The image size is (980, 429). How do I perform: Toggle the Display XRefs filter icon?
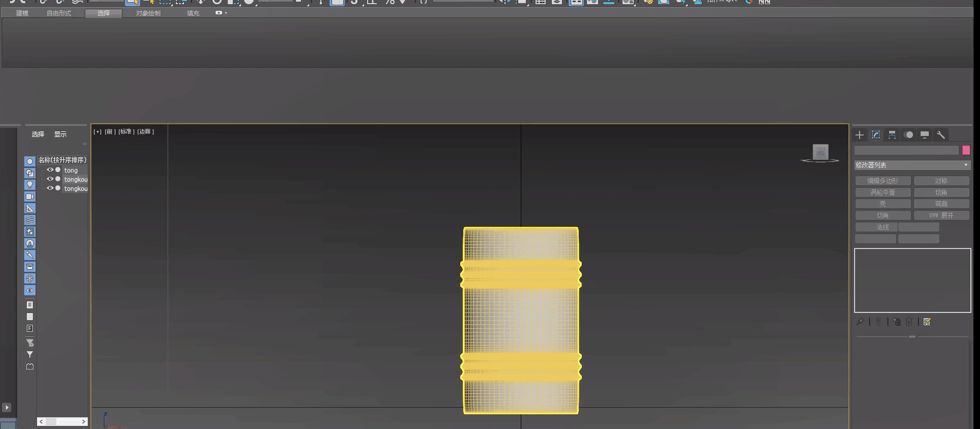(x=30, y=244)
